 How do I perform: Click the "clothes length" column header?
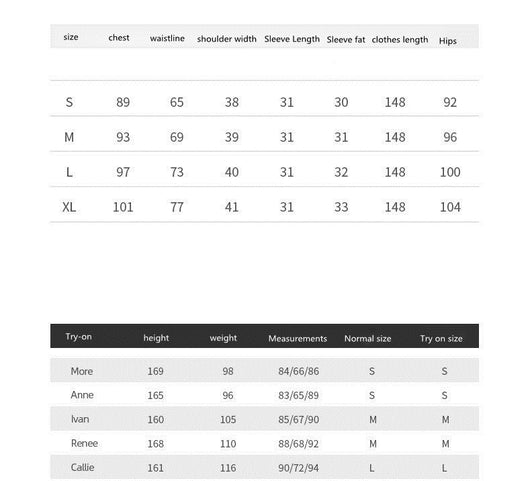tap(400, 40)
